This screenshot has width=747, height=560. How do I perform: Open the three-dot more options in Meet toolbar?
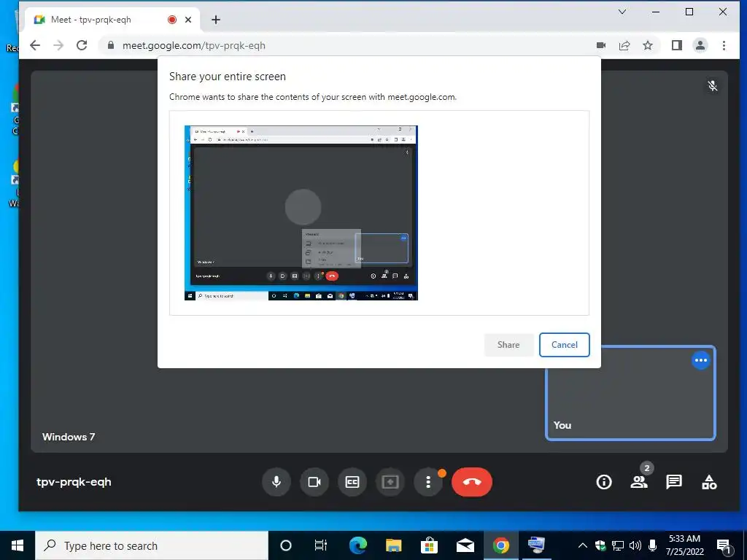point(428,482)
